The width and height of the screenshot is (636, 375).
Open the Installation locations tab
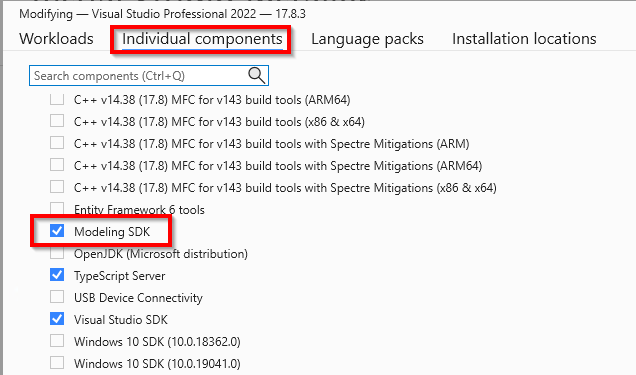524,39
